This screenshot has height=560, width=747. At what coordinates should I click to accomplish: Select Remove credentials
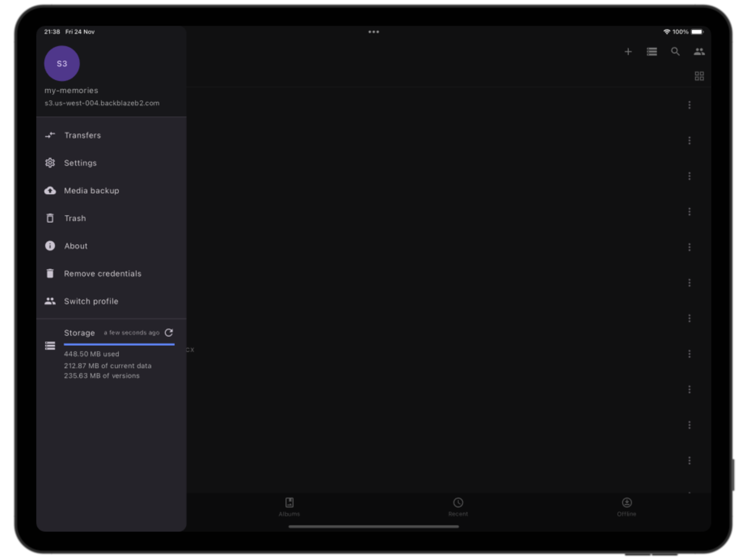point(112,274)
